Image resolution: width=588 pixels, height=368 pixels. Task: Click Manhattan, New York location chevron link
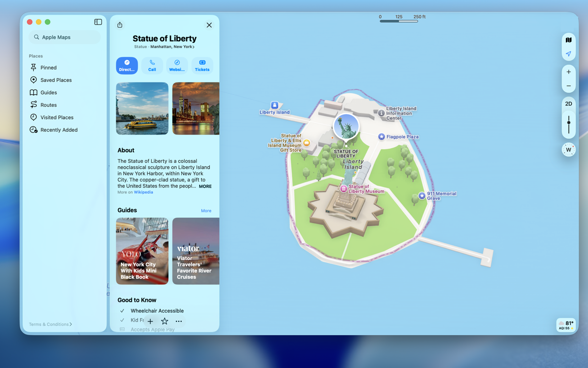pyautogui.click(x=172, y=47)
